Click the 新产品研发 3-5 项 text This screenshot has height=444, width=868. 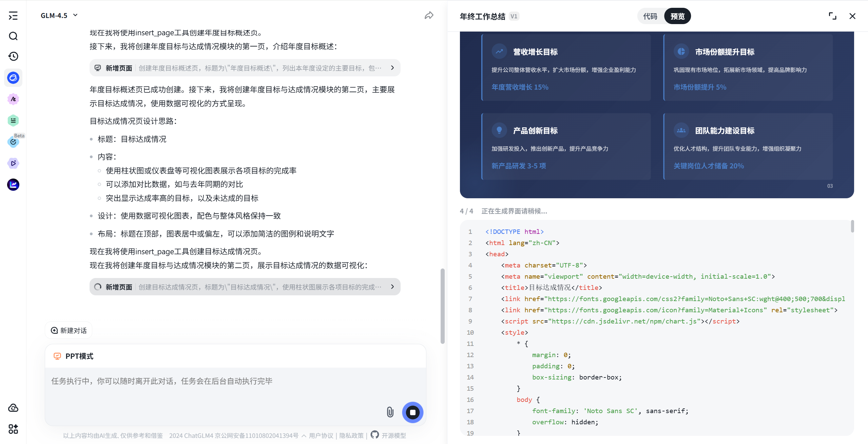point(519,166)
